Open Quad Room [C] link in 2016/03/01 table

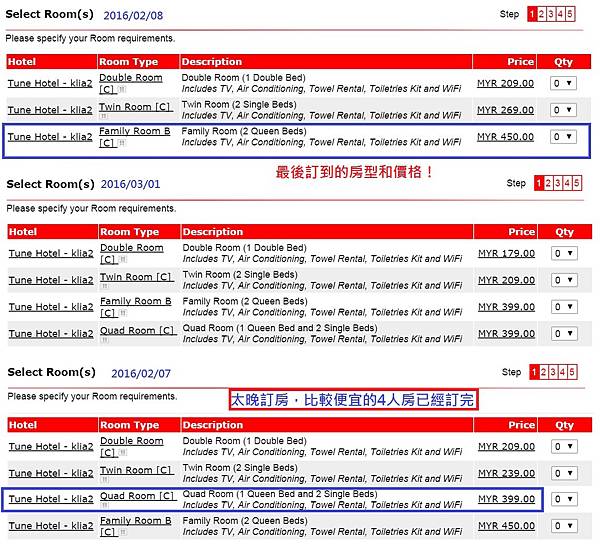point(138,330)
